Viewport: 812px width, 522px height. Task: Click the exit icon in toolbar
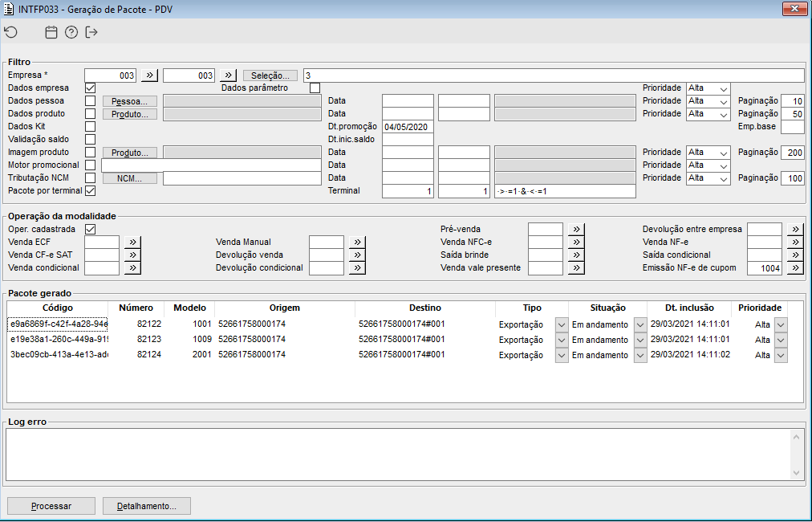(x=91, y=32)
